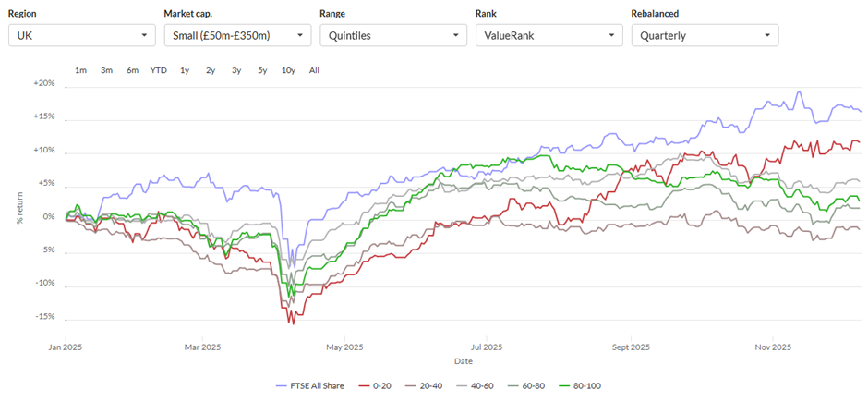Select the YTD time range

click(x=157, y=70)
